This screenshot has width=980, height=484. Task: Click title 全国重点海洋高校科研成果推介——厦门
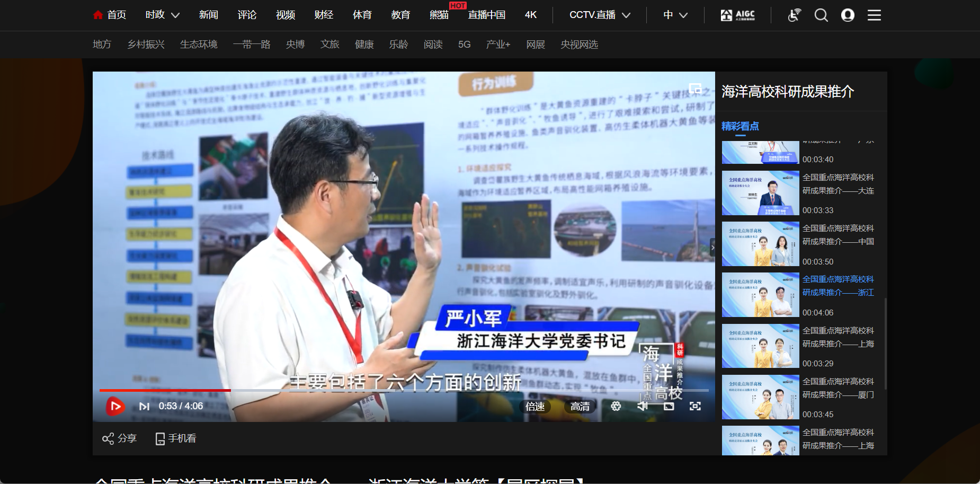838,388
